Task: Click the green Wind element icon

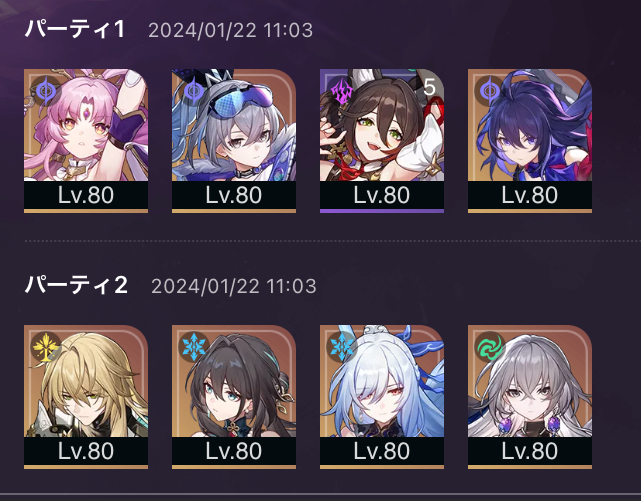Action: click(489, 347)
